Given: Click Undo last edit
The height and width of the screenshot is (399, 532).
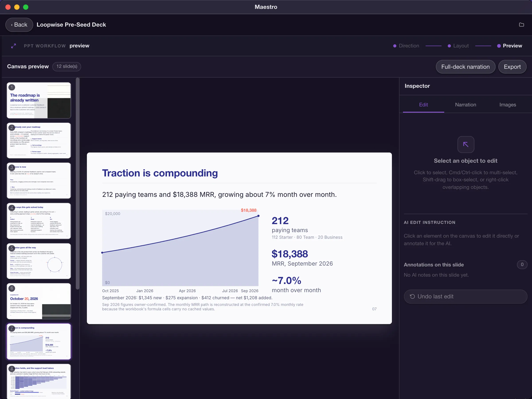Looking at the screenshot, I should click(x=465, y=296).
